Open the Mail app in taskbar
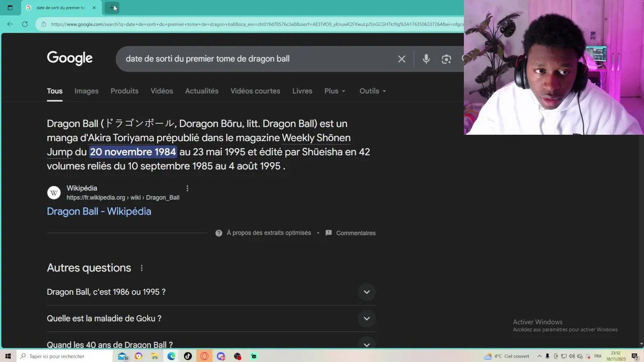Screen dimensions: 644x362 click(123, 356)
